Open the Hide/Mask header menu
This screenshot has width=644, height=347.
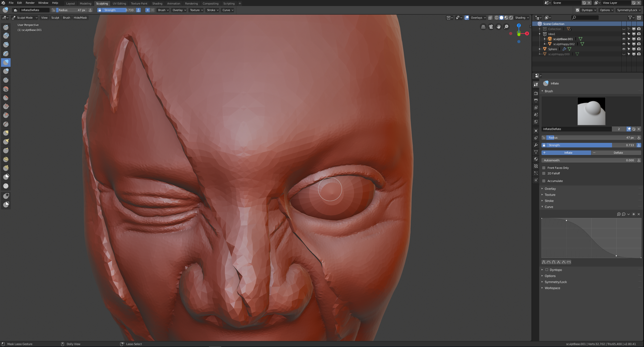click(80, 18)
